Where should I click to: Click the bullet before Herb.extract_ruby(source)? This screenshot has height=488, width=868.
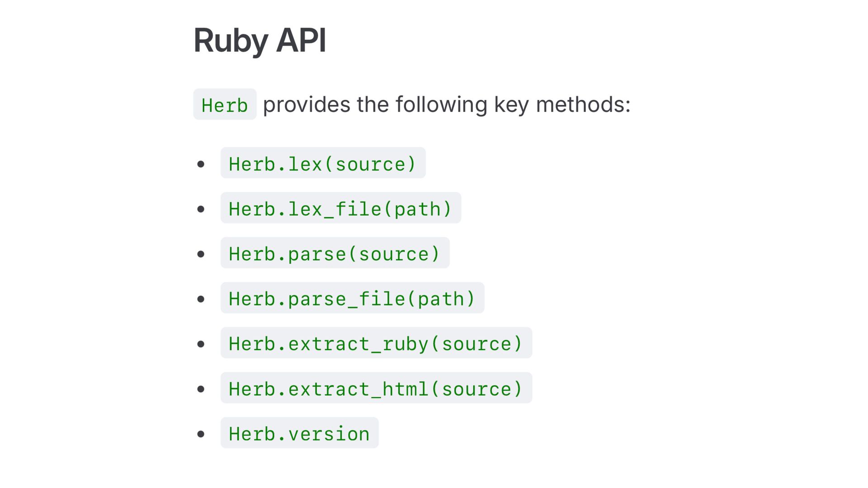coord(201,344)
